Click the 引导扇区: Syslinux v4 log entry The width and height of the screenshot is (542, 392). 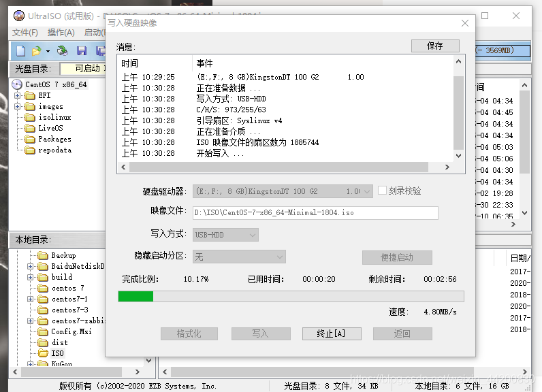(x=239, y=120)
